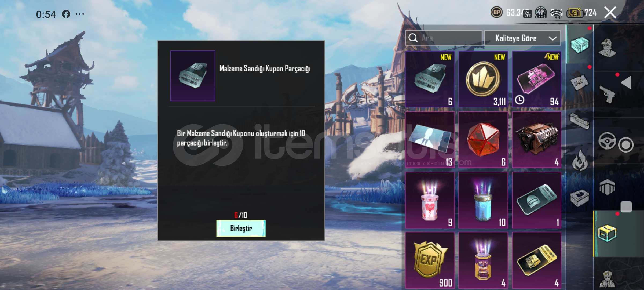Tap the Facebook icon in status bar
This screenshot has height=290, width=644.
[66, 14]
